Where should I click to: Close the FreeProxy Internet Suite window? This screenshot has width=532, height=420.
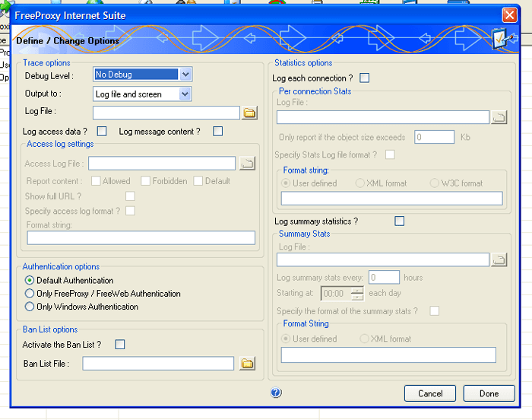click(x=509, y=15)
